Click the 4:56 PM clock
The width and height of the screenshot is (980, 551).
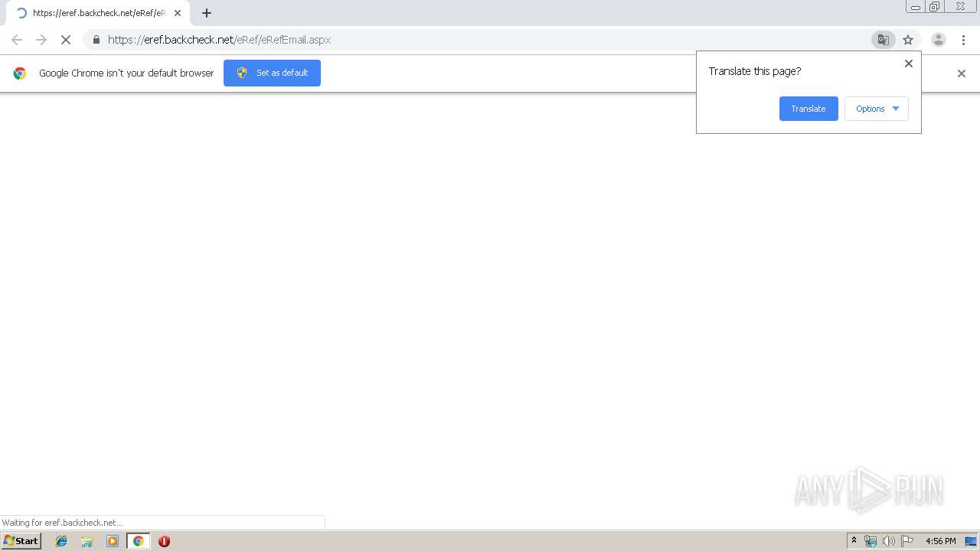point(940,541)
